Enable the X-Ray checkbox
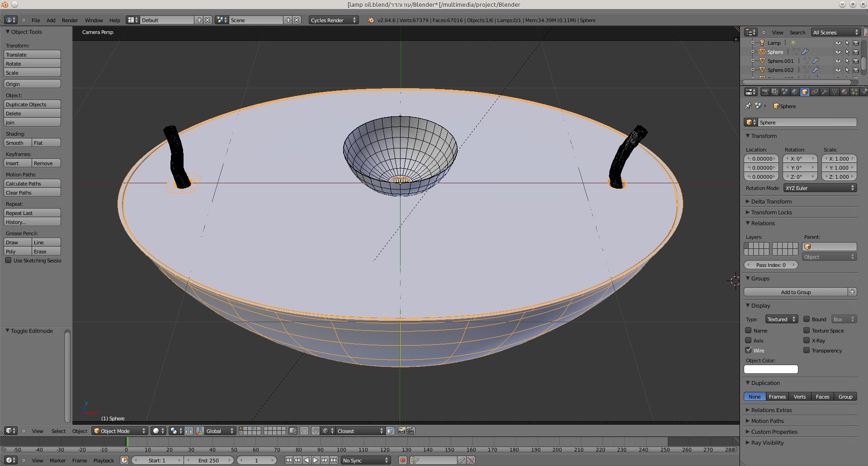This screenshot has width=868, height=466. point(807,340)
